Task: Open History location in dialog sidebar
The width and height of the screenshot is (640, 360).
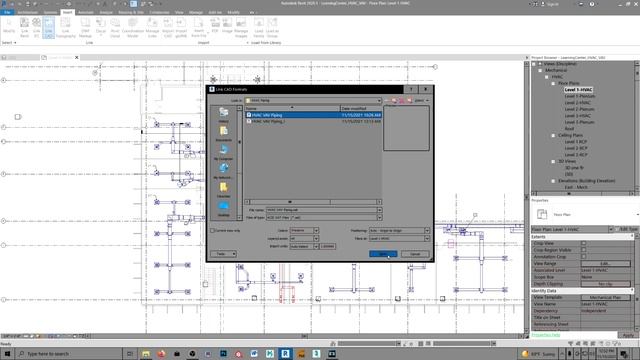Action: pyautogui.click(x=223, y=115)
